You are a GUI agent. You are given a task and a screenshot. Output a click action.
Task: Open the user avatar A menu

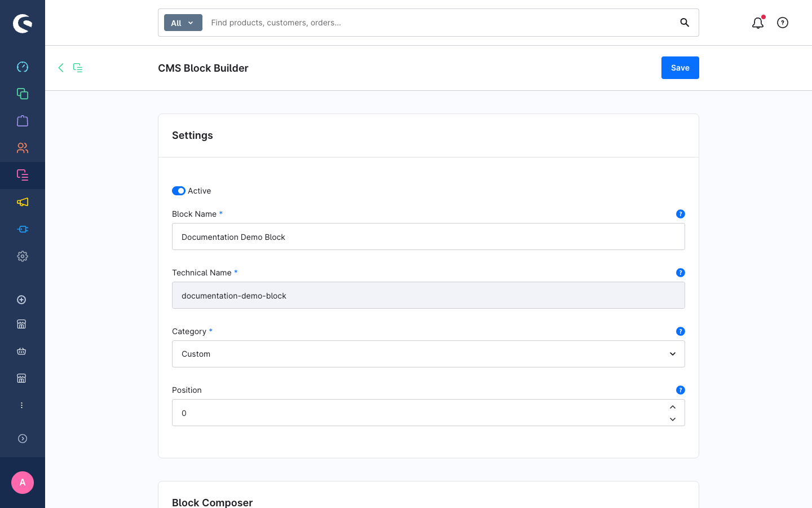23,483
